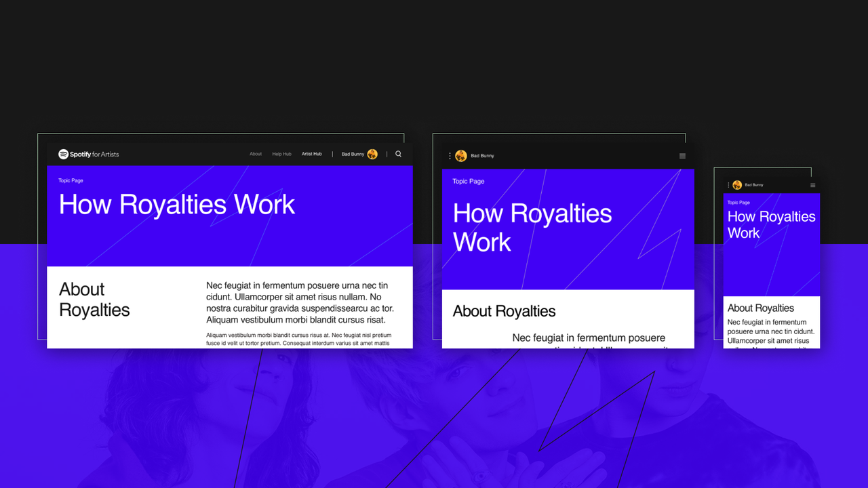Click the Spotify for Artists logo in desktop view
The width and height of the screenshot is (868, 488).
pyautogui.click(x=88, y=155)
